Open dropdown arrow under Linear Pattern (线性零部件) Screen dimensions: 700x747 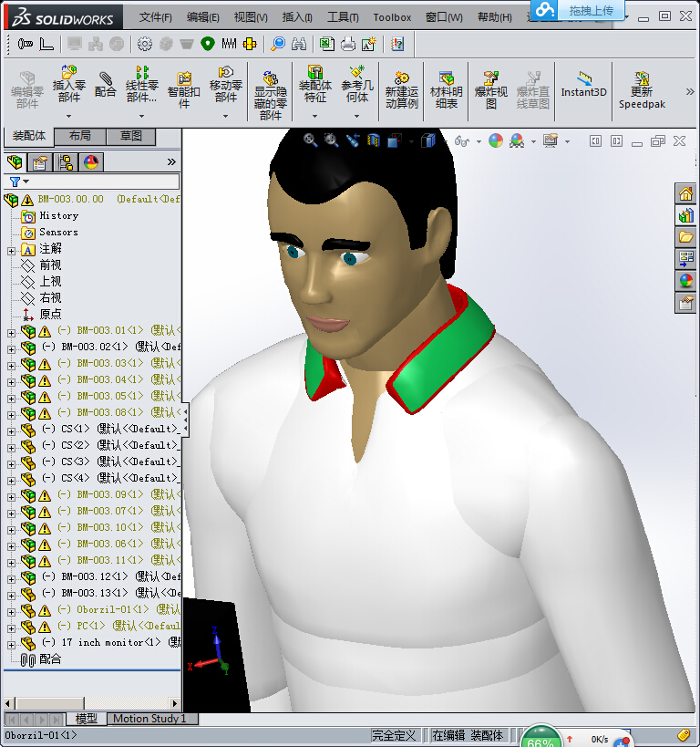point(141,116)
